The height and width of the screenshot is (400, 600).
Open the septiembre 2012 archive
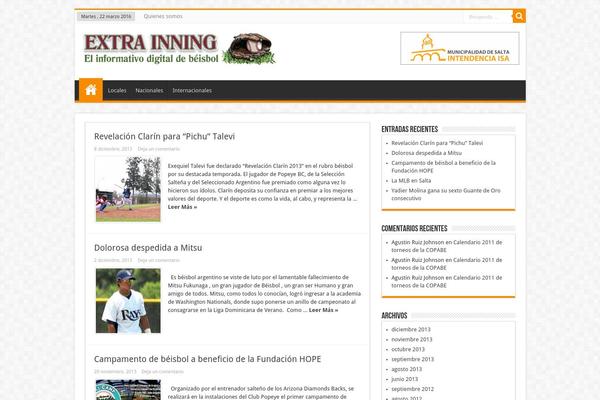412,389
